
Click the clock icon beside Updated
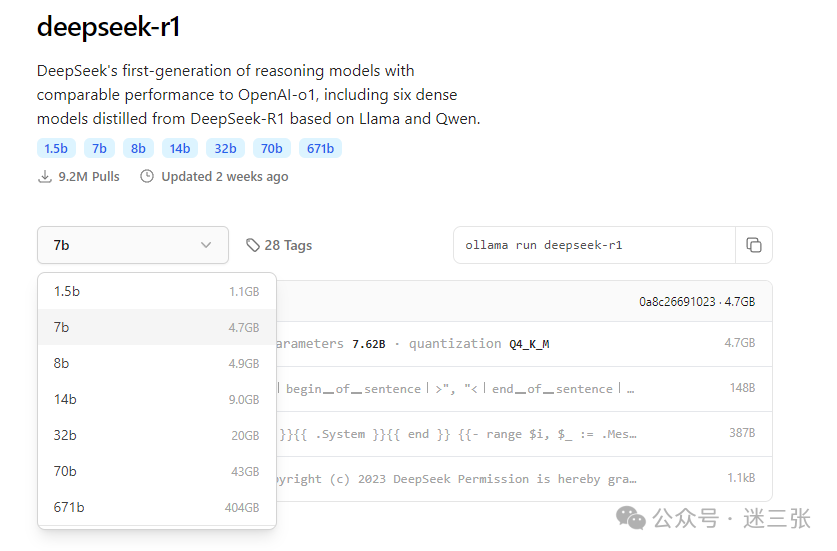[147, 177]
